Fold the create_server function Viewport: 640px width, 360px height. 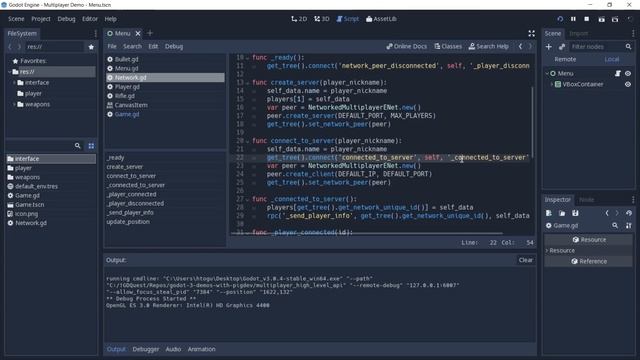pos(247,82)
